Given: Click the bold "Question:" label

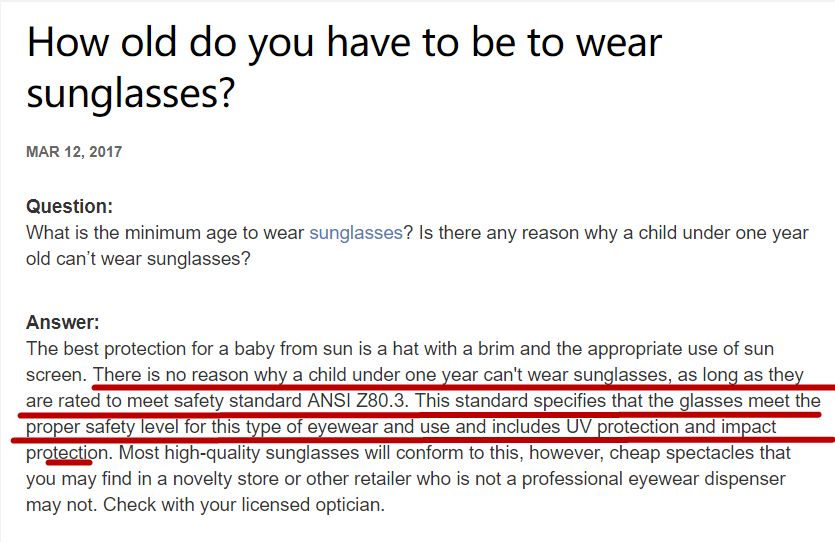Looking at the screenshot, I should click(x=69, y=207).
